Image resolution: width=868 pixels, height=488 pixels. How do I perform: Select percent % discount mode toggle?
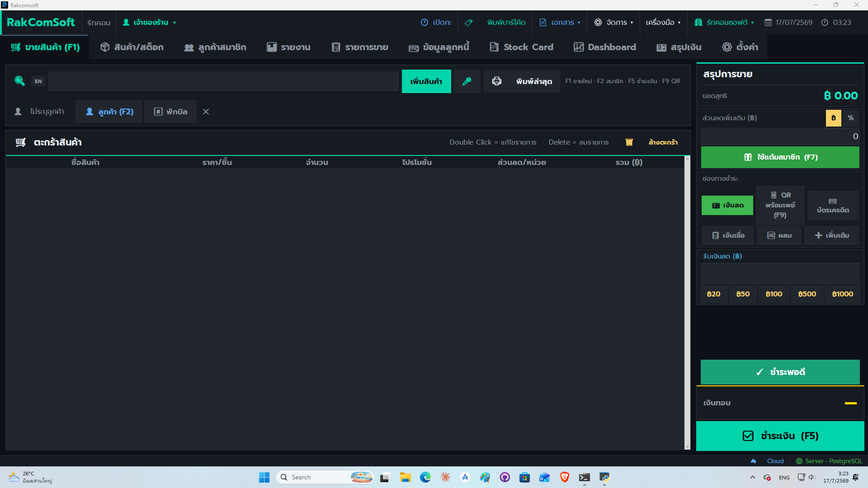pyautogui.click(x=850, y=118)
